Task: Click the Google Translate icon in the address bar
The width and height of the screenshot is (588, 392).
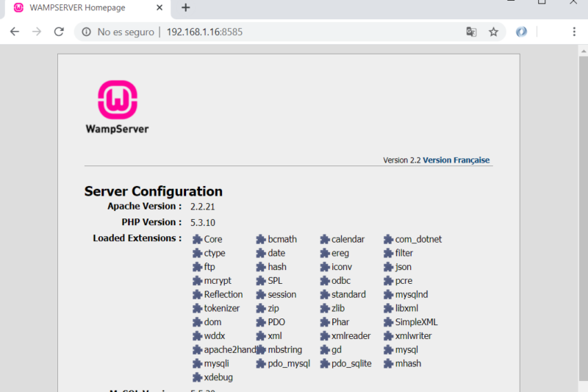Action: click(471, 32)
